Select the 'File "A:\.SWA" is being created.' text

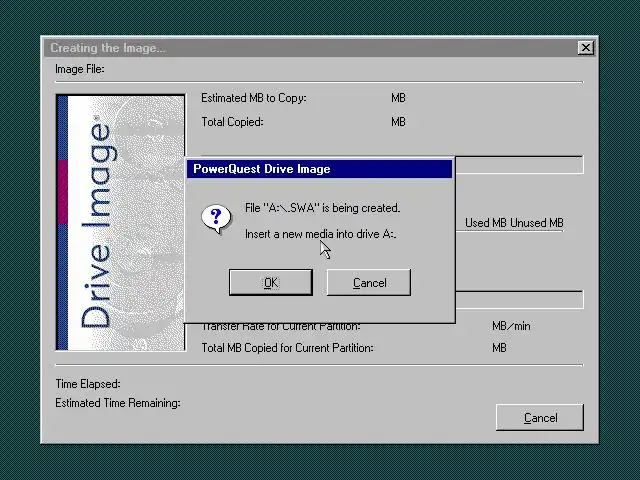pyautogui.click(x=322, y=208)
